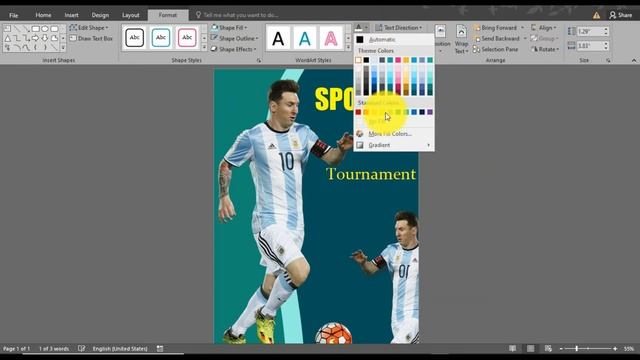Increase shape height with stepper up arrow
Viewport: 640px width, 360px height.
(x=606, y=29)
